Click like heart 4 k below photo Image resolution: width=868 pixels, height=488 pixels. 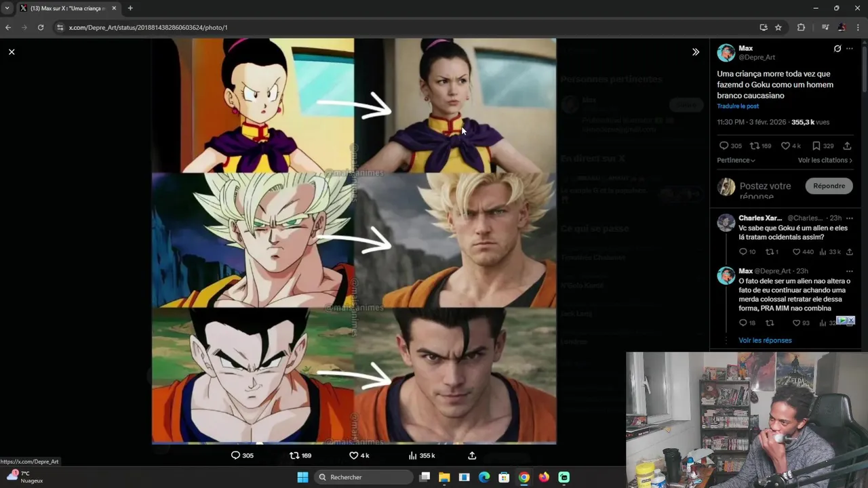click(x=359, y=455)
